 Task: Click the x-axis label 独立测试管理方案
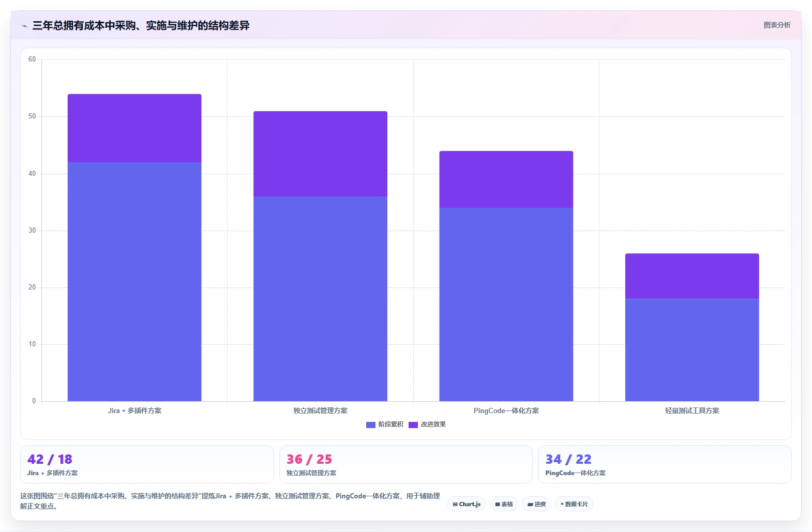[x=320, y=411]
